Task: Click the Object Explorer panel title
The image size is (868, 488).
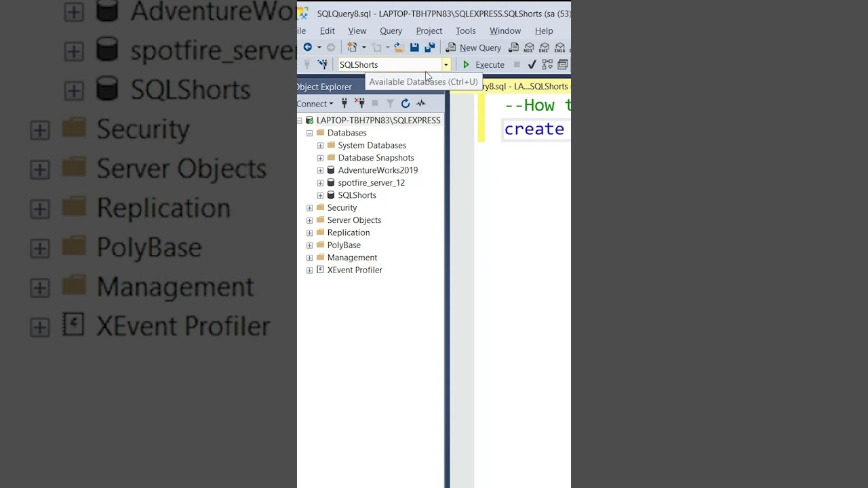Action: [324, 87]
